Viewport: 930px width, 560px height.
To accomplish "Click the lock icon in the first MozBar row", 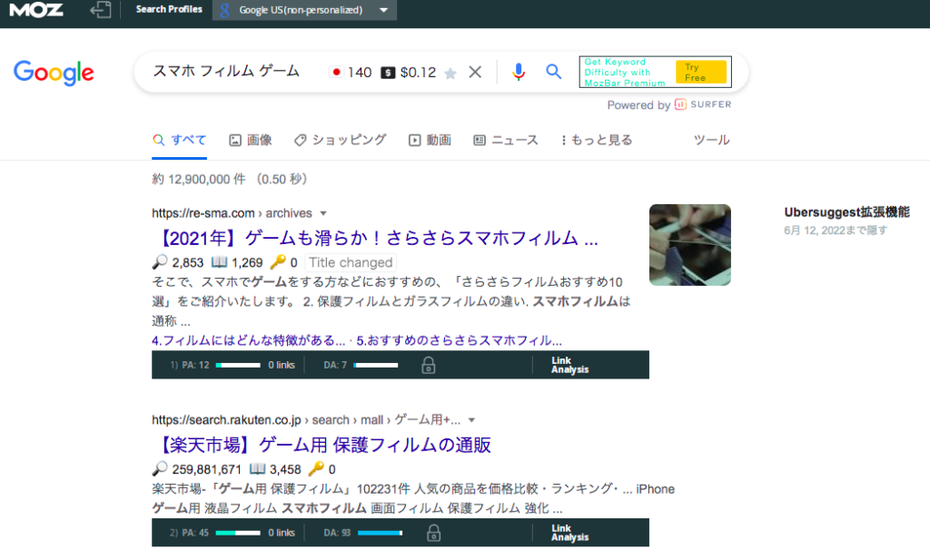I will coord(429,365).
